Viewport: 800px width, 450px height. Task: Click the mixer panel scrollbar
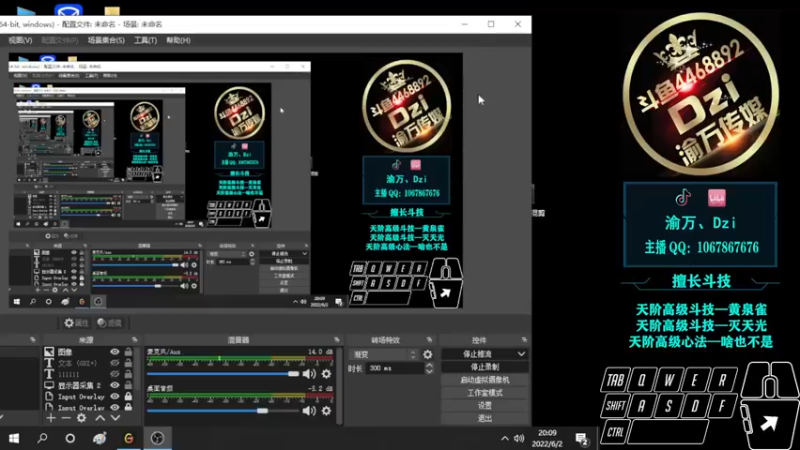[339, 386]
